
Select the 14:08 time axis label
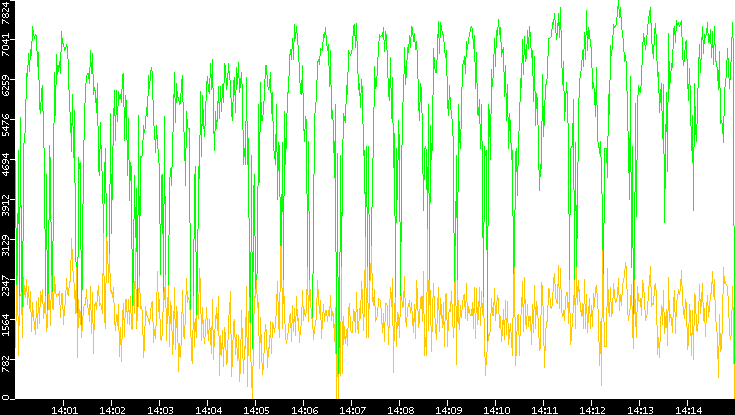[x=400, y=410]
